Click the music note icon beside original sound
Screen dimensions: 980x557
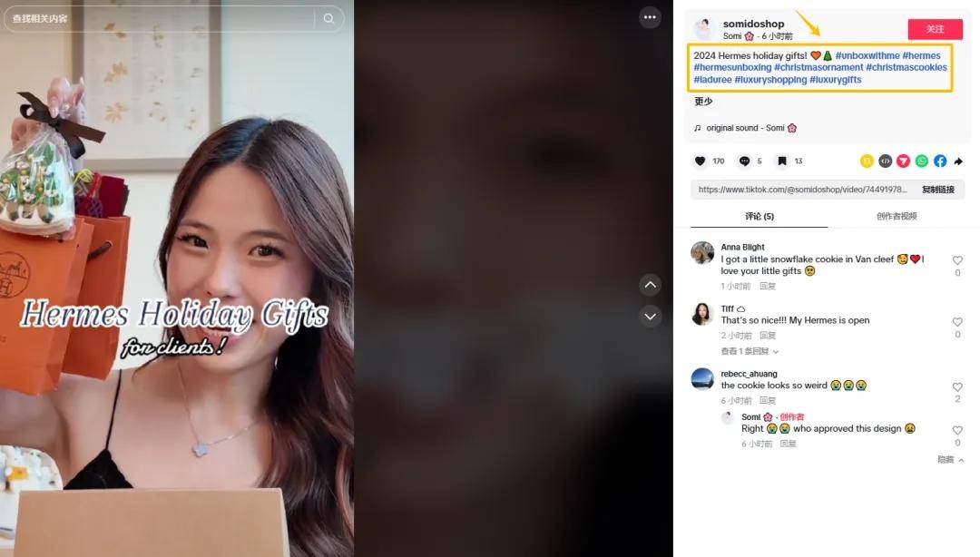coord(698,128)
